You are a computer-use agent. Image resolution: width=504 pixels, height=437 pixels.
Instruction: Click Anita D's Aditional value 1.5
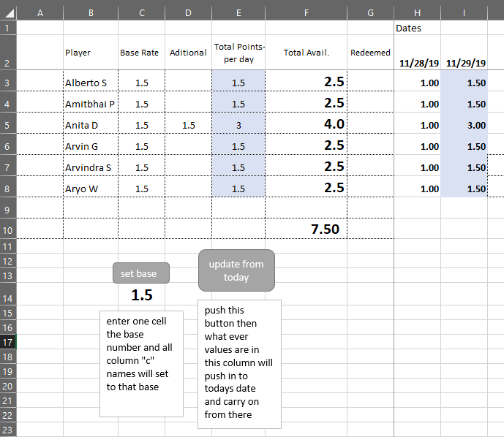[188, 123]
